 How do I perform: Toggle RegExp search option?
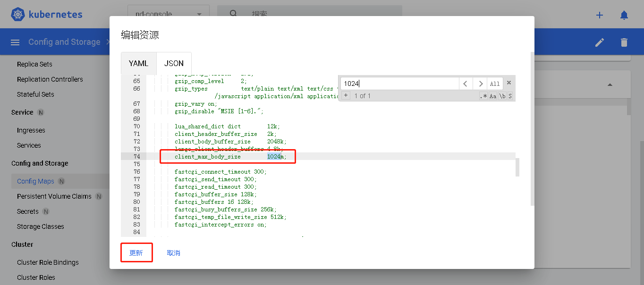coord(483,96)
